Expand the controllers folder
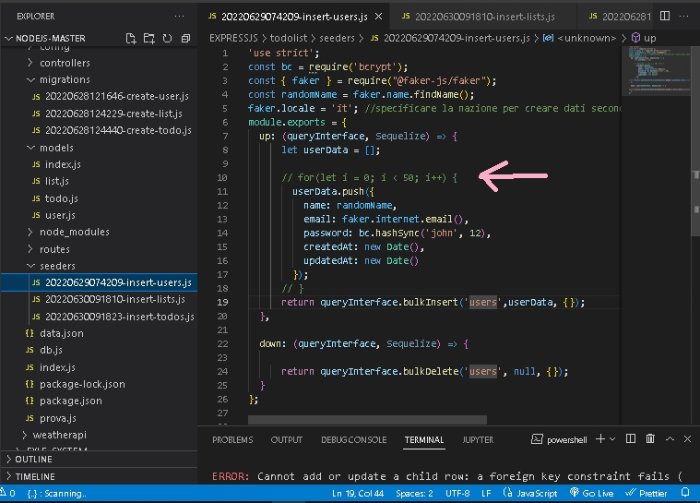700x503 pixels. click(65, 62)
